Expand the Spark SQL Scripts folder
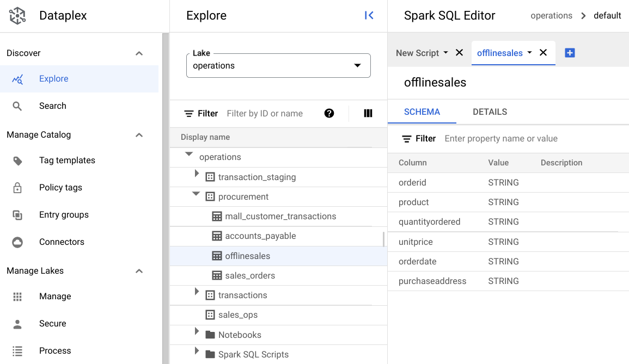The width and height of the screenshot is (629, 364). [197, 351]
